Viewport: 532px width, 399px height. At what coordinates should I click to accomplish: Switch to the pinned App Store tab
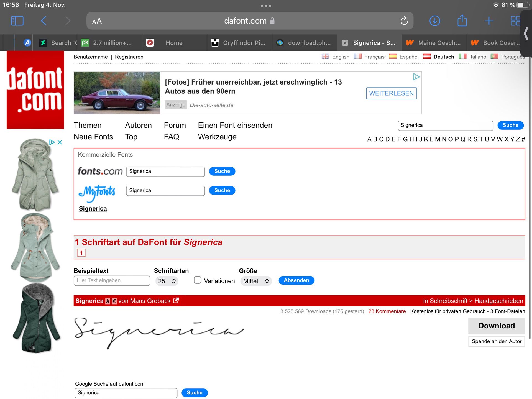27,43
